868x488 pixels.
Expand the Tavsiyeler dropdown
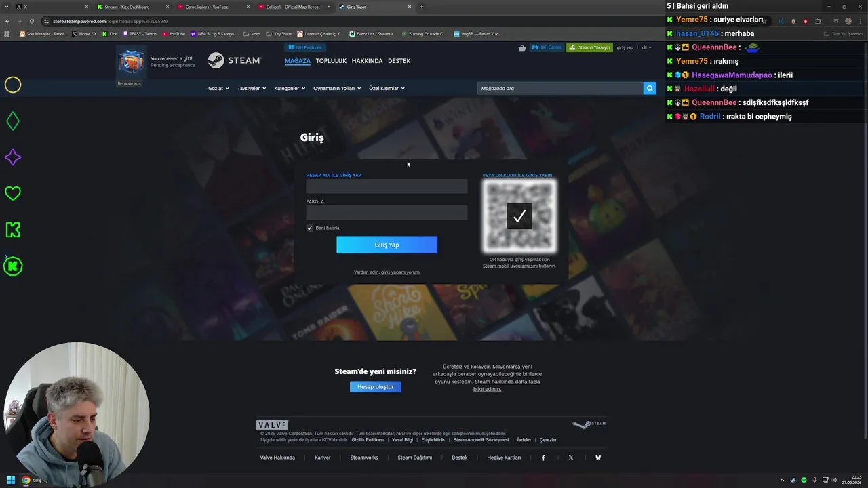coord(252,88)
